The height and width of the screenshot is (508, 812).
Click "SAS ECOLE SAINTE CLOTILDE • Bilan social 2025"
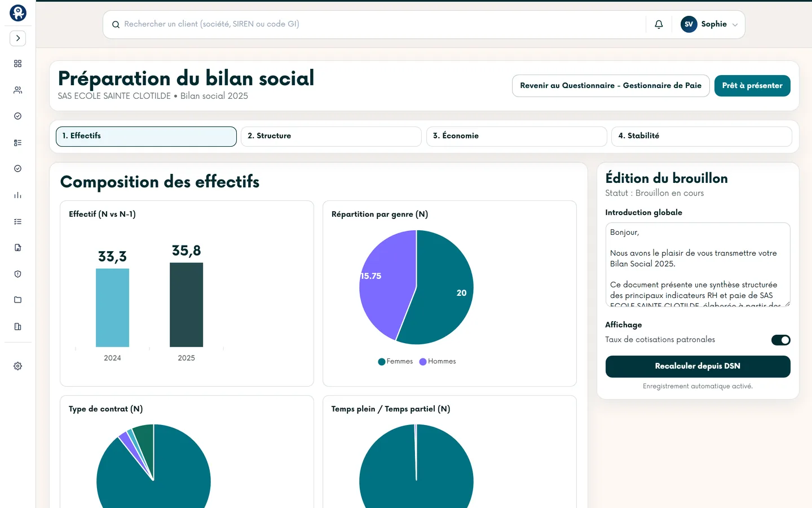pos(153,96)
